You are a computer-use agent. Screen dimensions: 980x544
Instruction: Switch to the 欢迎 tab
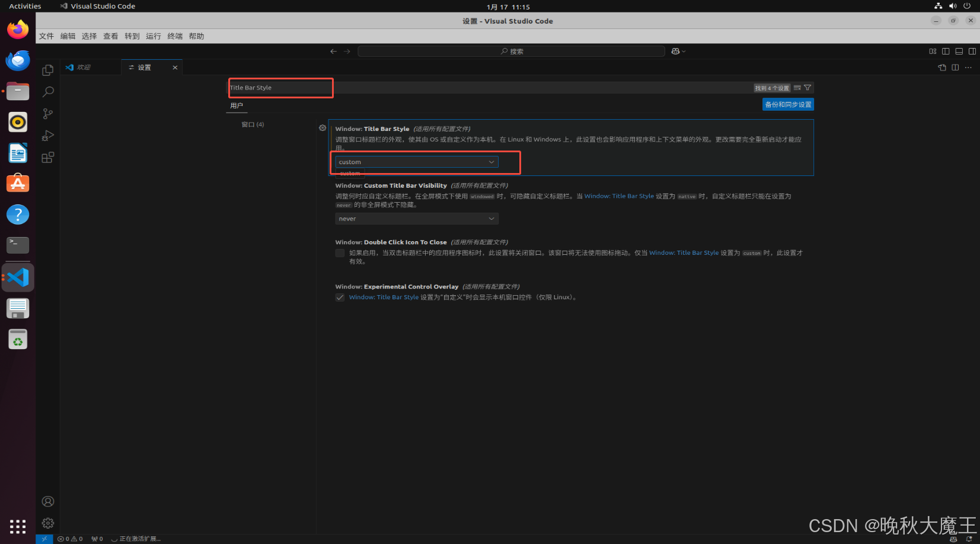[x=91, y=68]
